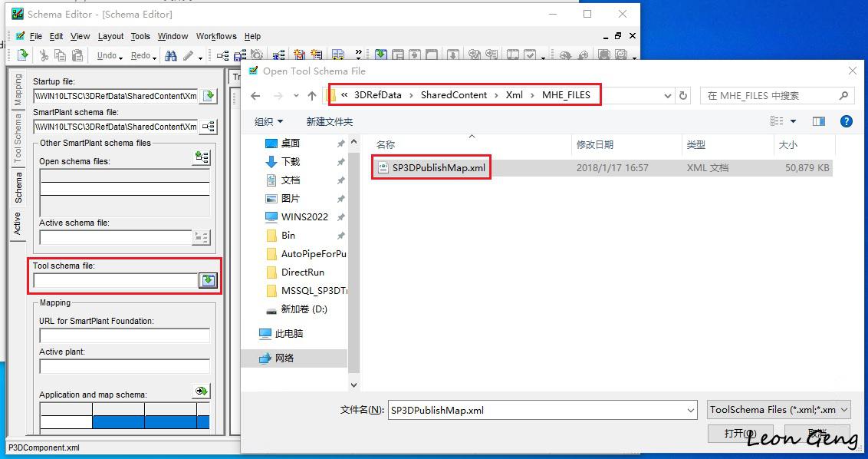Click the binoculars Find icon
The image size is (868, 459).
pos(170,55)
